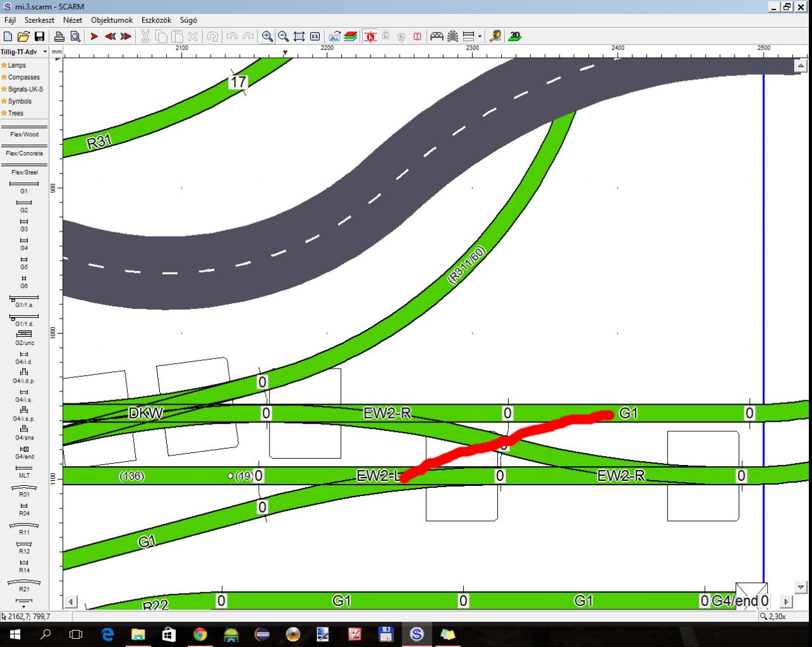Expand the Tillig-TT-Adv library dropdown
This screenshot has height=647, width=812.
45,52
